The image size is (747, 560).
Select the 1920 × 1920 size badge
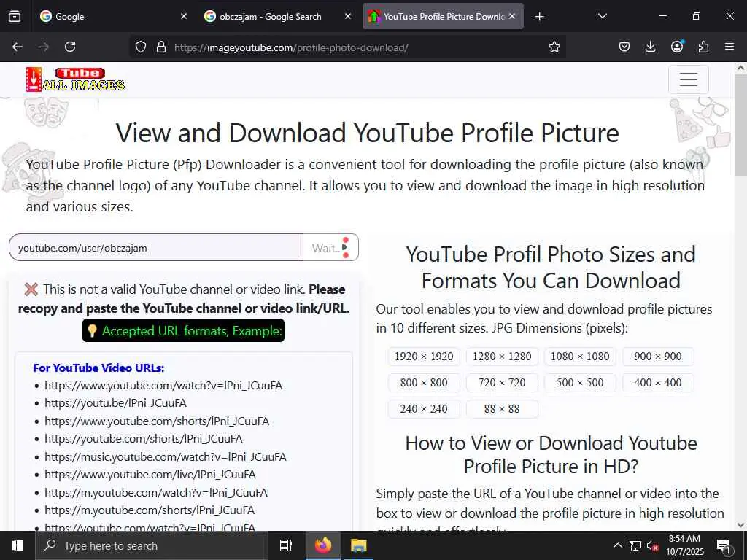click(424, 356)
